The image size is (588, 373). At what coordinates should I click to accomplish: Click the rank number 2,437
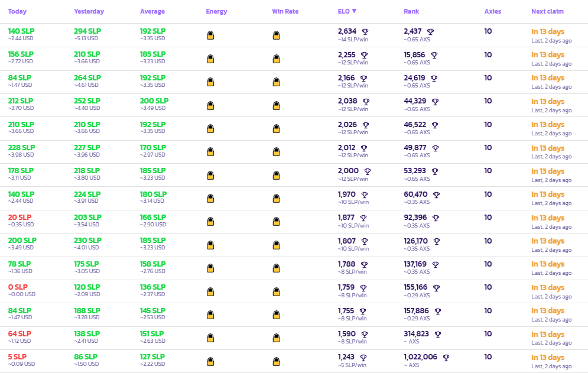point(412,31)
